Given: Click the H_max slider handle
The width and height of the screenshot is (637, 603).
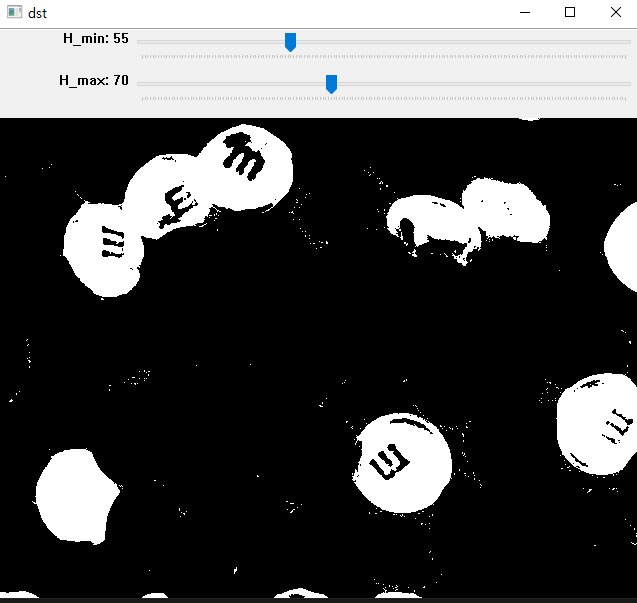Looking at the screenshot, I should [332, 84].
